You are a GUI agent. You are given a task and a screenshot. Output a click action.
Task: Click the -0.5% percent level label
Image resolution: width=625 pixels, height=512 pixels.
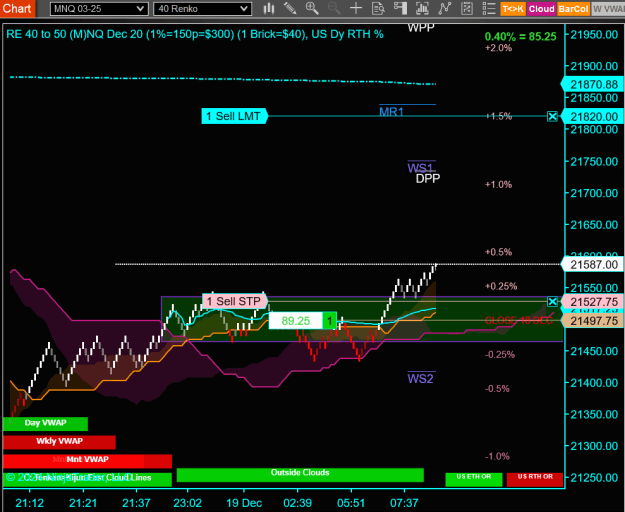coord(497,389)
